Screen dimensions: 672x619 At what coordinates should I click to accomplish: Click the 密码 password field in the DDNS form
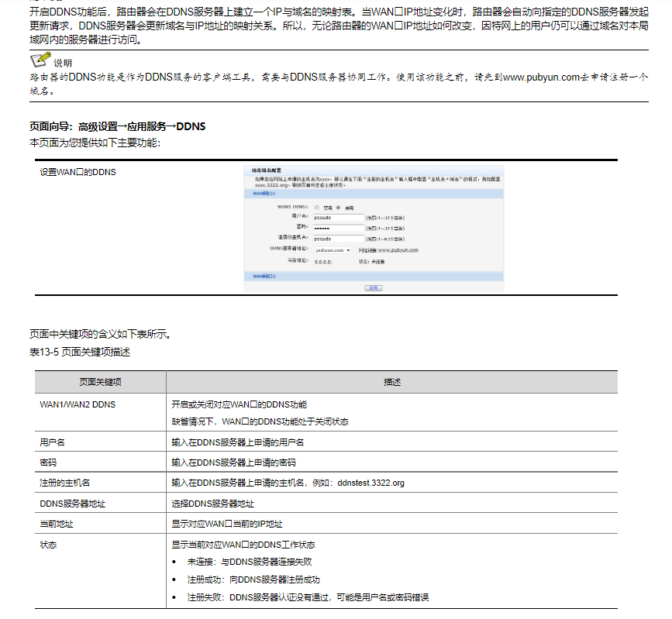tap(338, 228)
